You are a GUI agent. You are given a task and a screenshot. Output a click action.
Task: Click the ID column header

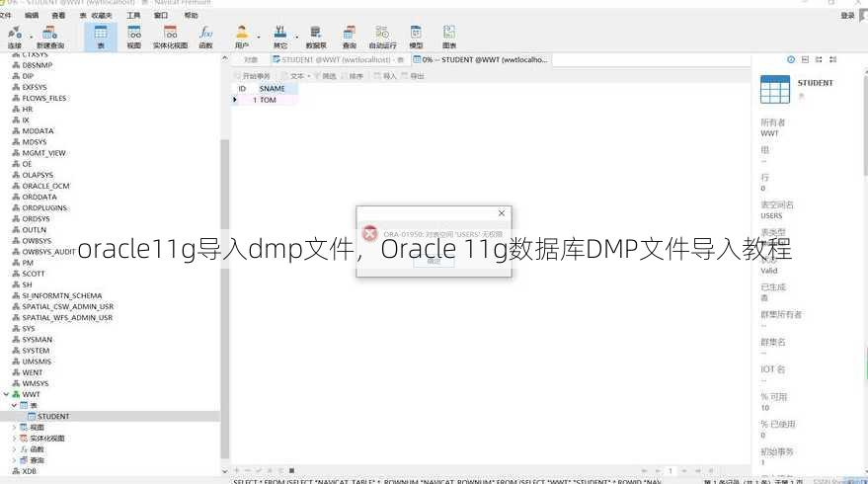tap(244, 89)
